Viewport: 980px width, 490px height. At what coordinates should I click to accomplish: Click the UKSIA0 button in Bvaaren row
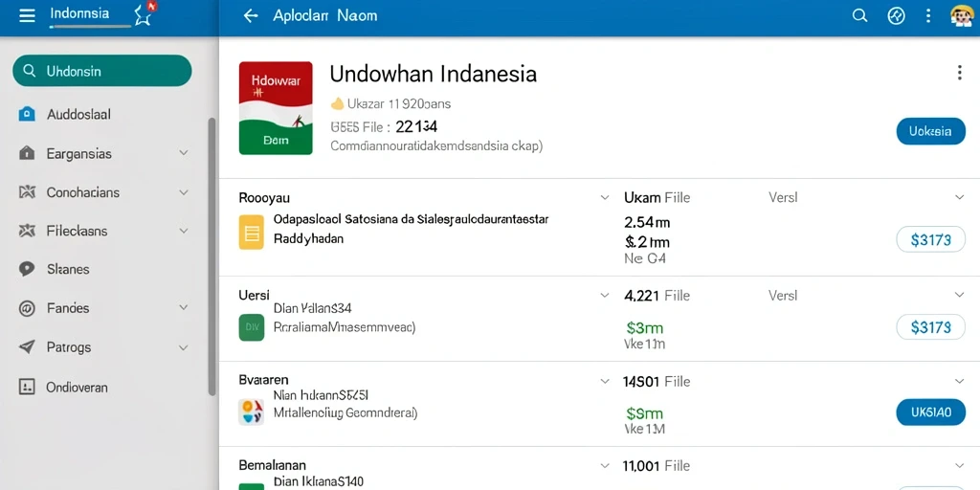(x=930, y=412)
